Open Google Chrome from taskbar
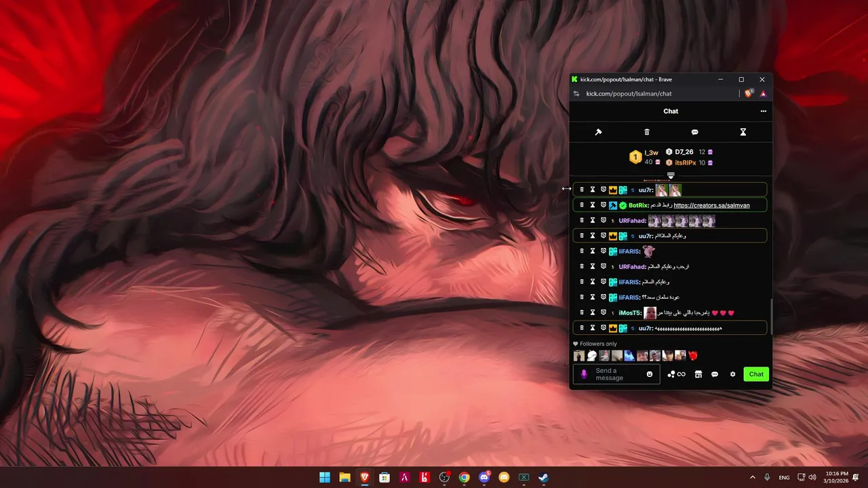The height and width of the screenshot is (488, 868). 465,477
